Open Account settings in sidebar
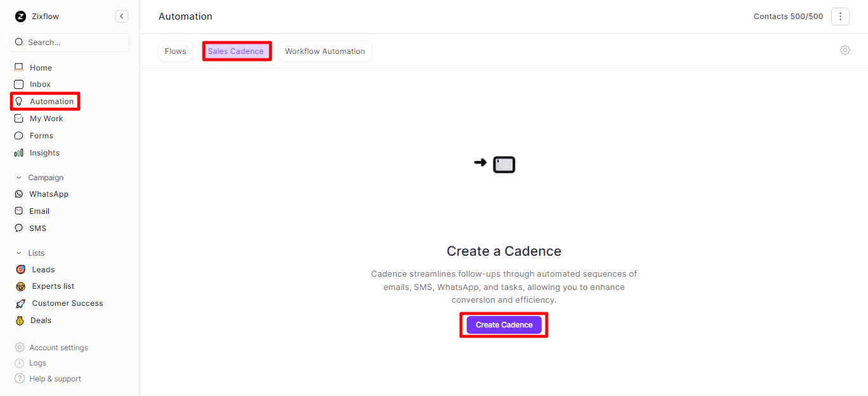The height and width of the screenshot is (396, 868). coord(58,348)
